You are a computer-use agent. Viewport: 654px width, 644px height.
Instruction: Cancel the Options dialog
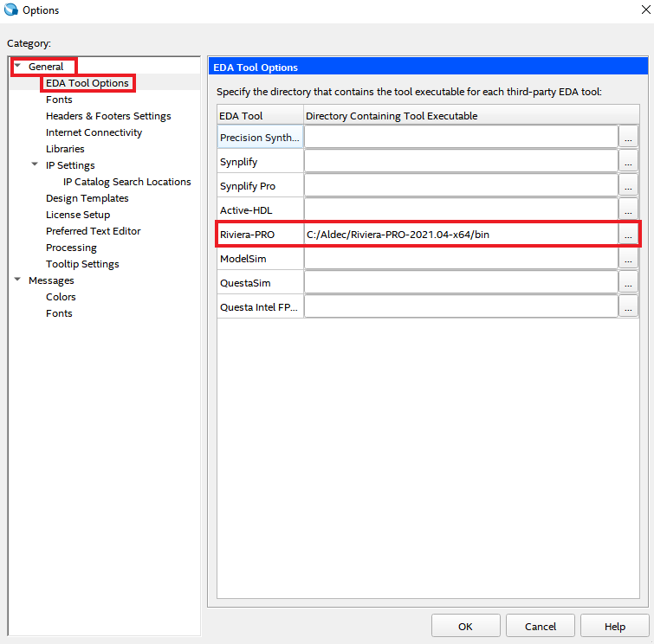click(541, 626)
